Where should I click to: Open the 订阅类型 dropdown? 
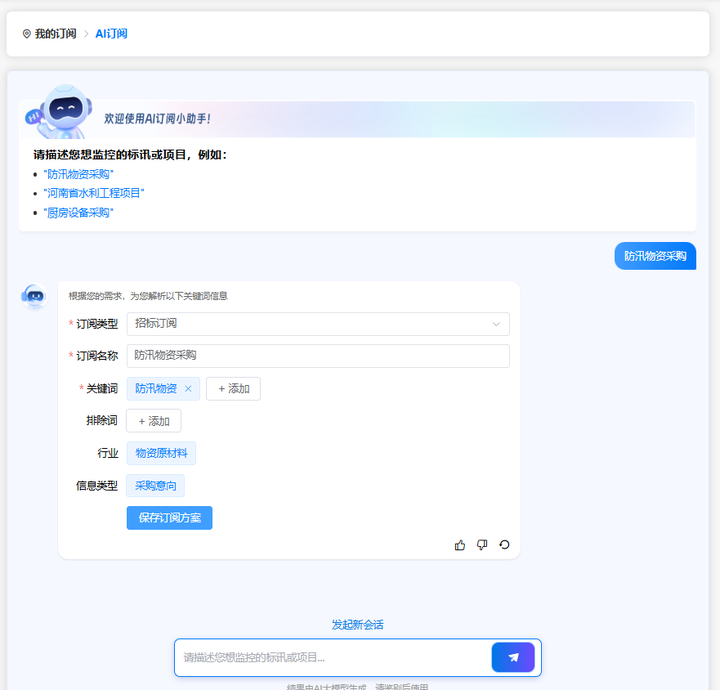tap(318, 324)
